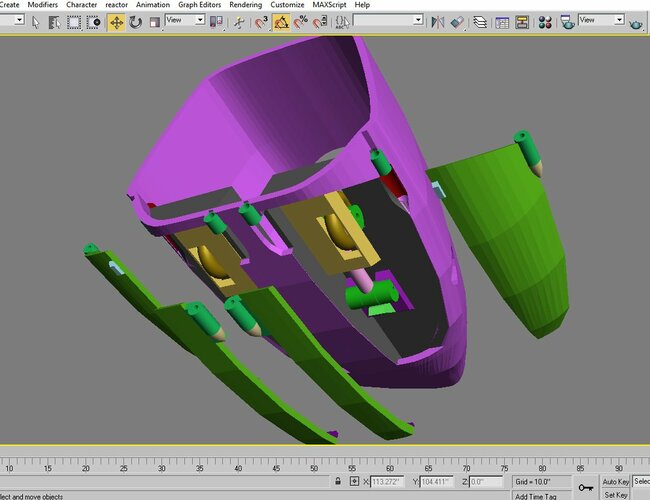Image resolution: width=650 pixels, height=500 pixels.
Task: Activate the Select and Rotate tool
Action: (x=135, y=22)
